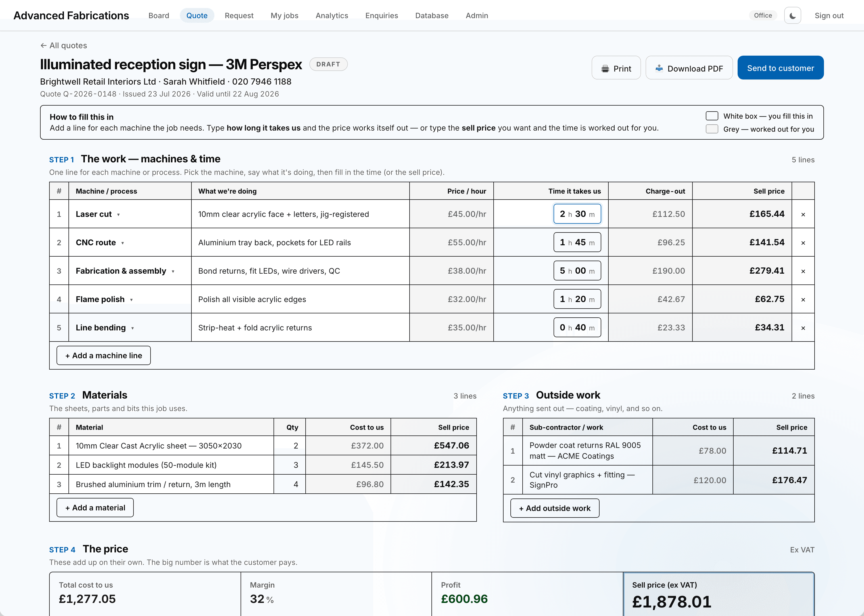
Task: Toggle dark mode moon icon
Action: click(x=792, y=16)
